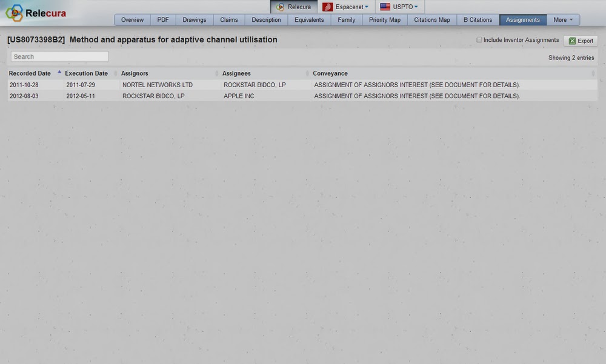Switch to the Equivalents tab
The height and width of the screenshot is (364, 606).
[309, 20]
